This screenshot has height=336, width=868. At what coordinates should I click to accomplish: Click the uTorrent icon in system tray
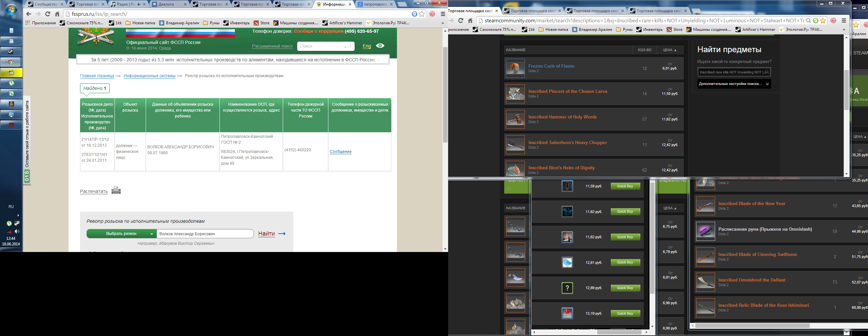[9, 223]
